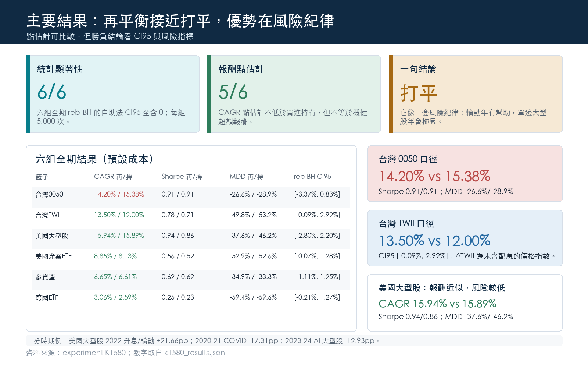588x368 pixels.
Task: Click the reb-BH CI95 column header
Action: 312,177
